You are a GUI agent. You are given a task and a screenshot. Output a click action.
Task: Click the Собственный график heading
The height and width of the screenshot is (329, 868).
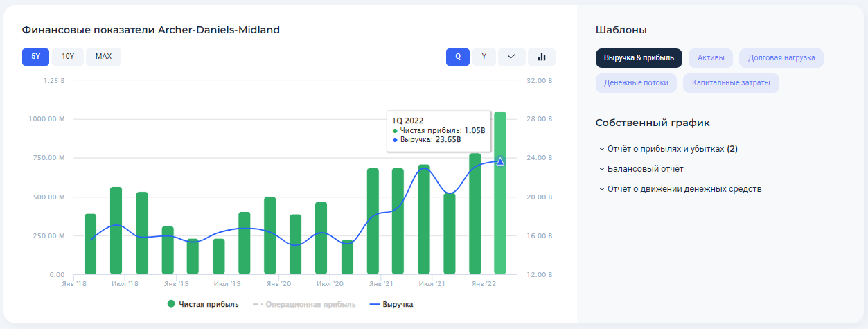coord(653,123)
